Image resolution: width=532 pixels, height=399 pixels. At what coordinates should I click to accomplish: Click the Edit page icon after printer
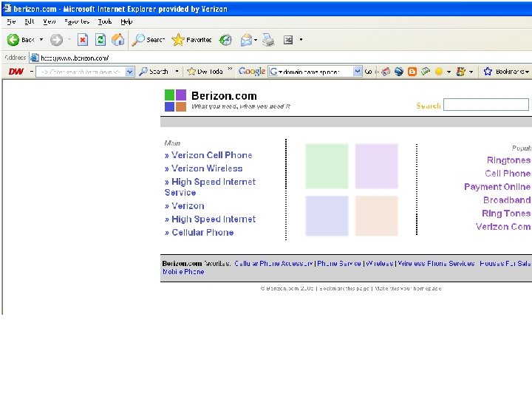tap(288, 40)
